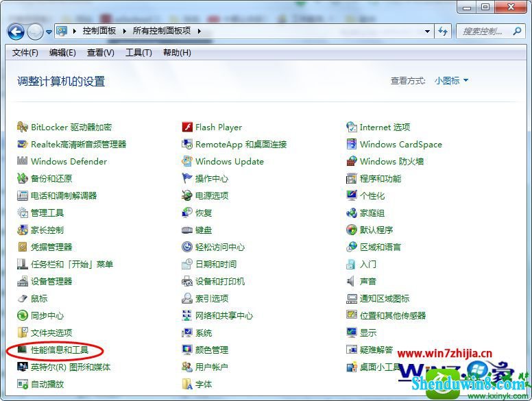
Task: Open the 查看(V) menu
Action: click(100, 53)
